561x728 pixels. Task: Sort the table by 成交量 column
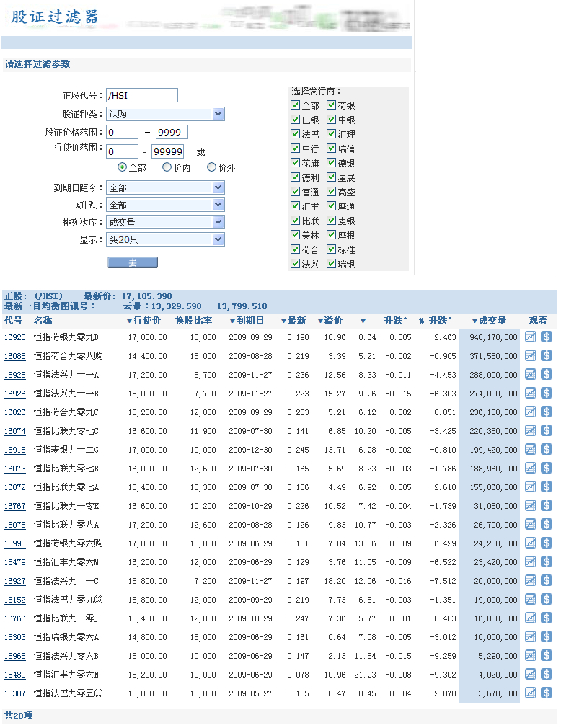click(489, 321)
